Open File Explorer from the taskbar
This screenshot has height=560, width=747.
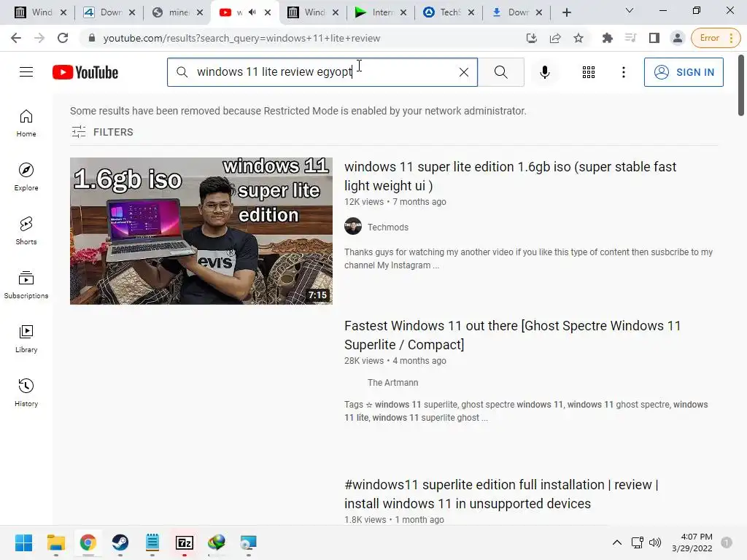tap(55, 542)
